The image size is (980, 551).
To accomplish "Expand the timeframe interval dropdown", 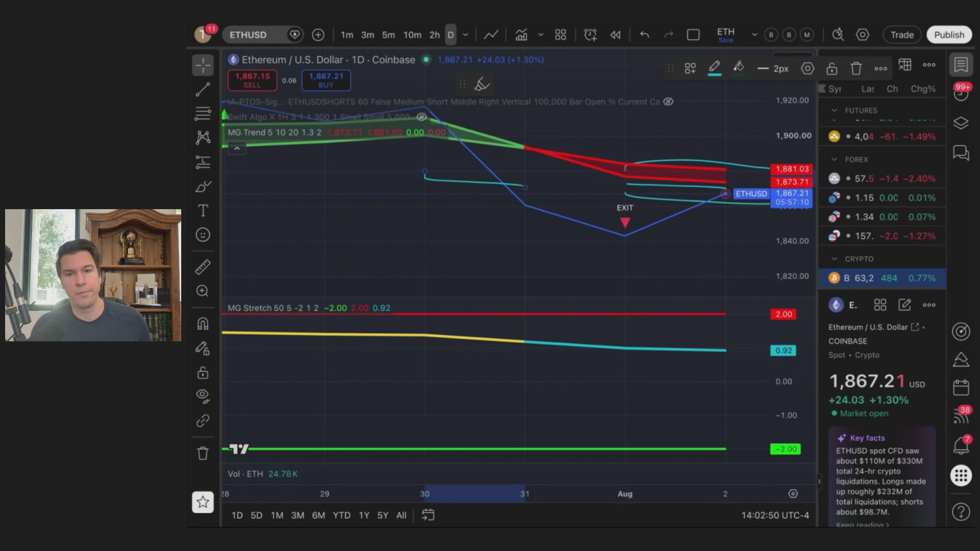I will 465,35.
